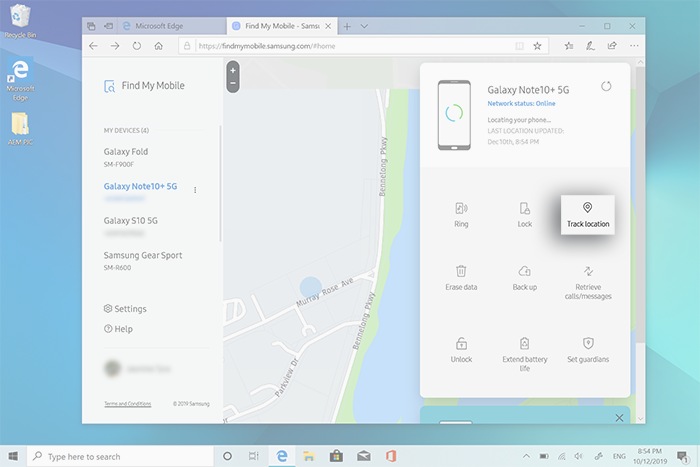Open Add notes pen tool
700x467 pixels.
pos(590,46)
